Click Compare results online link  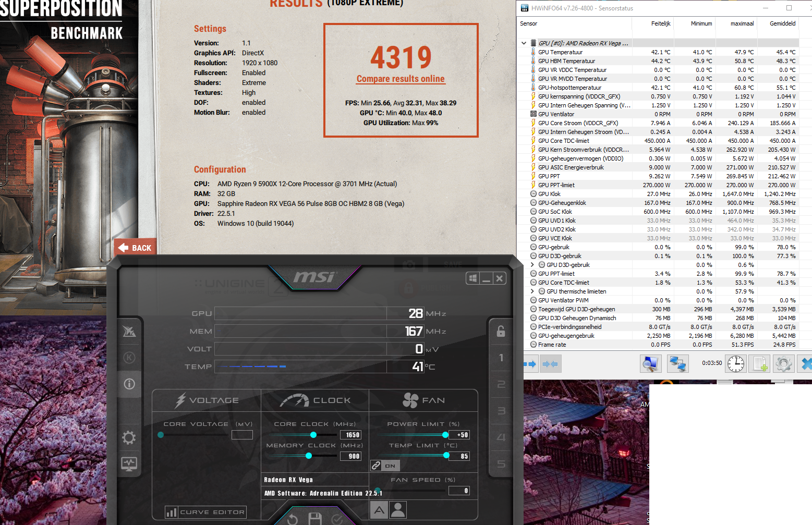coord(401,79)
